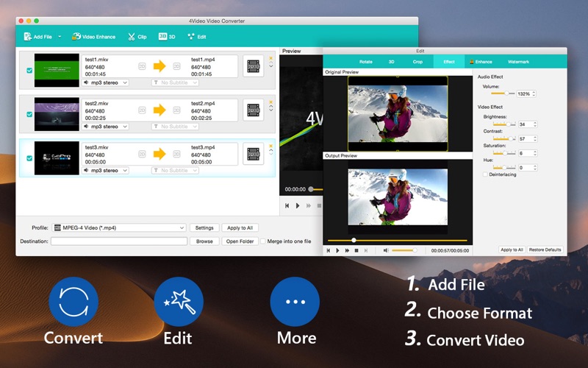The height and width of the screenshot is (368, 588).
Task: Remove test3.mkv with its X icon
Action: coord(270,146)
